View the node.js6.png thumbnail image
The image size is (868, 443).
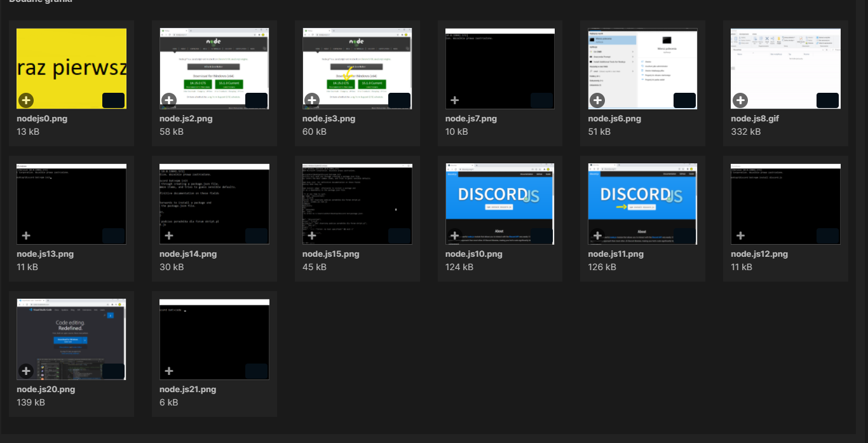point(642,69)
